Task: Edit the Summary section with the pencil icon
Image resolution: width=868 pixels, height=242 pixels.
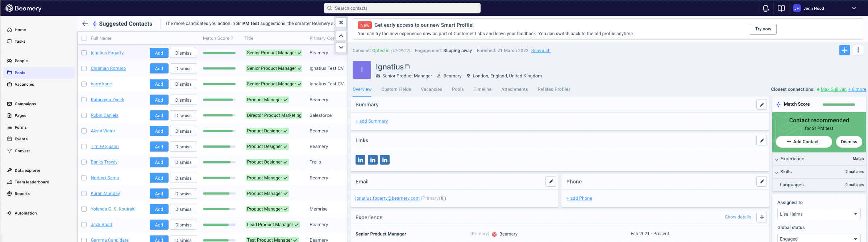Action: point(761,105)
